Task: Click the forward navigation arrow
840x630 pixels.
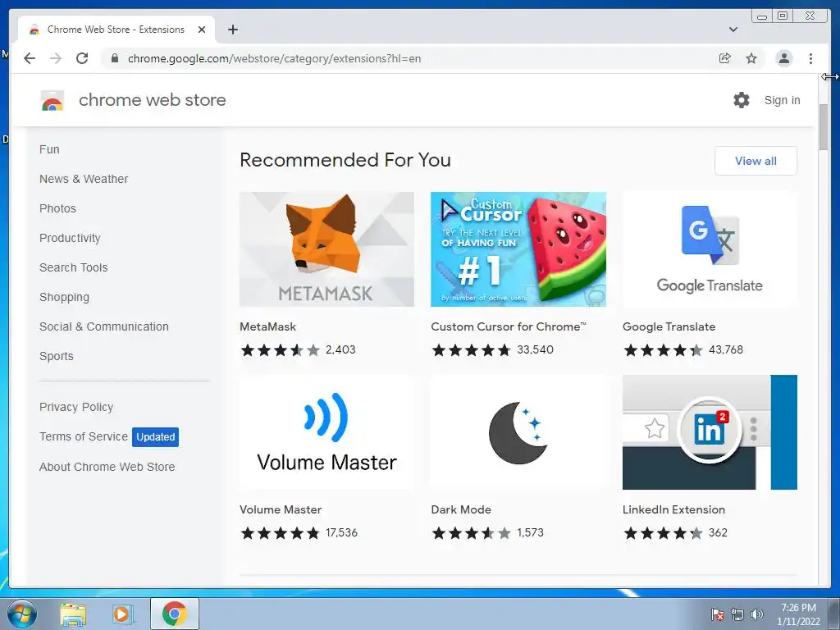Action: click(x=56, y=58)
